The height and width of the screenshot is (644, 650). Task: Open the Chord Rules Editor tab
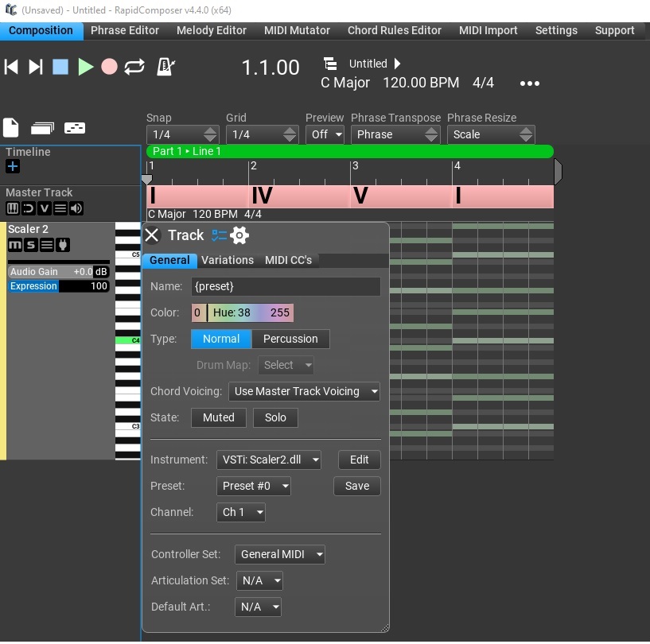point(394,30)
